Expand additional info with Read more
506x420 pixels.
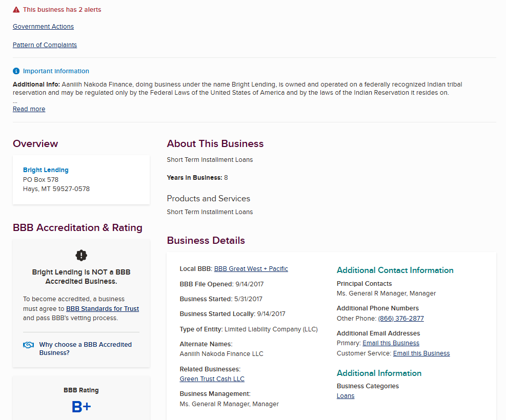pyautogui.click(x=29, y=109)
